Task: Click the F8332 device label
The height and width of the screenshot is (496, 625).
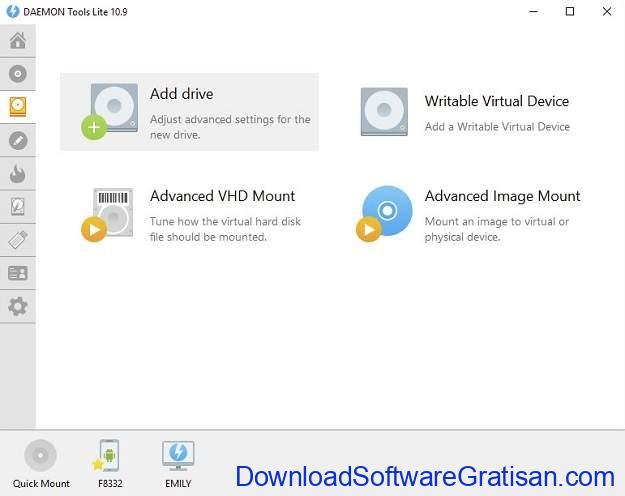Action: click(110, 484)
